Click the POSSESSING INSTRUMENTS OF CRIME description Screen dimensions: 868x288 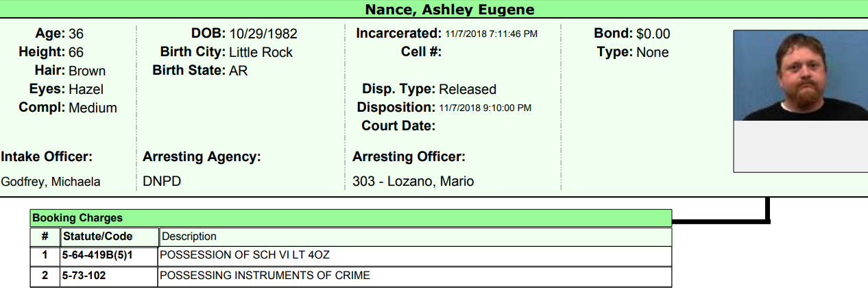265,276
